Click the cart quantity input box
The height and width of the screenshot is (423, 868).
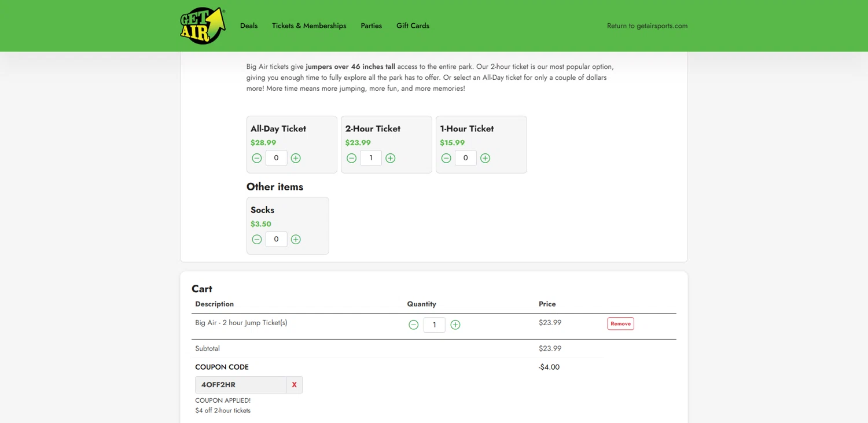pos(435,325)
